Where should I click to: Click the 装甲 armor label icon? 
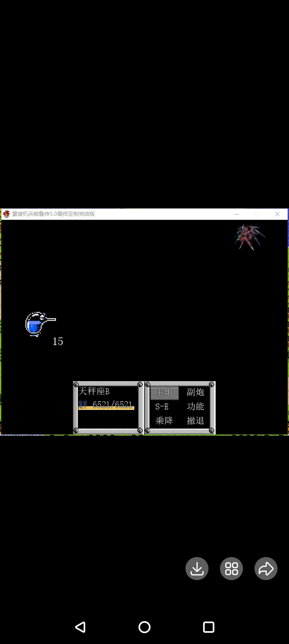(83, 405)
